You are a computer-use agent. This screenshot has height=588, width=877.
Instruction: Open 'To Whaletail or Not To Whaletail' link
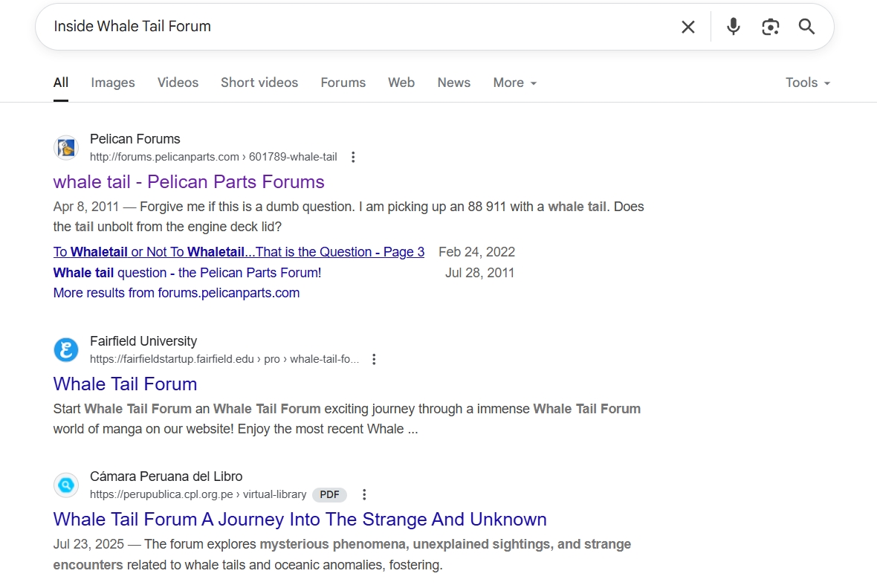(239, 252)
